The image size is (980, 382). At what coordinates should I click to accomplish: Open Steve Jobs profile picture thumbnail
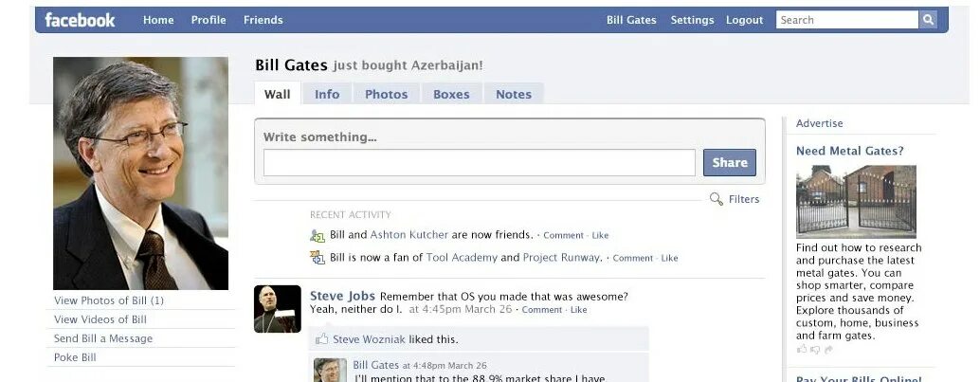[278, 309]
